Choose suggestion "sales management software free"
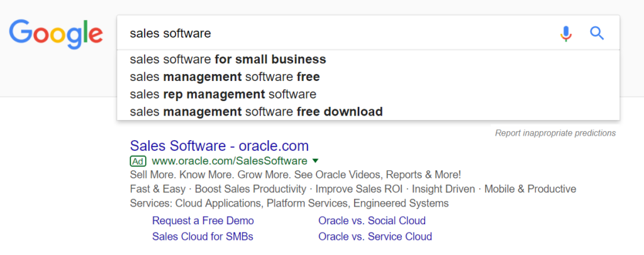 coord(225,77)
